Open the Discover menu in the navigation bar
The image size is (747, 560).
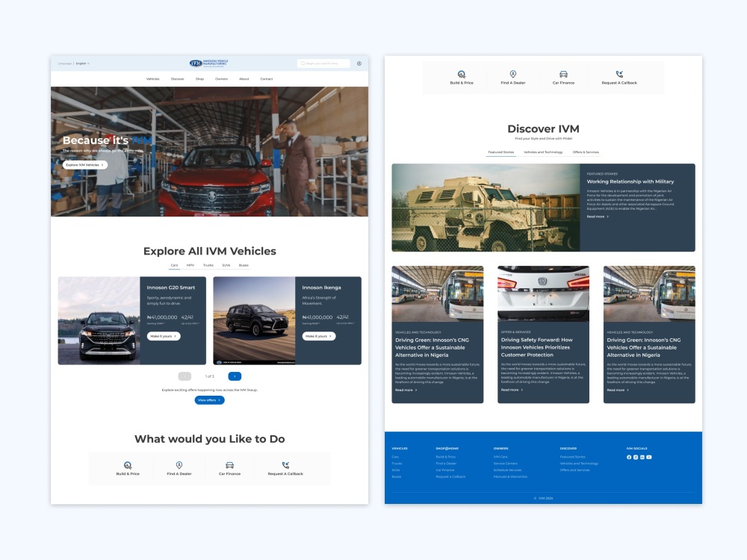point(178,79)
